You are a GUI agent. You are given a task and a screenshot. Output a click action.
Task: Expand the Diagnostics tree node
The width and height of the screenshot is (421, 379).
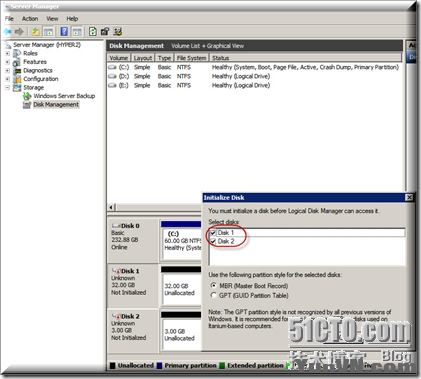click(7, 71)
